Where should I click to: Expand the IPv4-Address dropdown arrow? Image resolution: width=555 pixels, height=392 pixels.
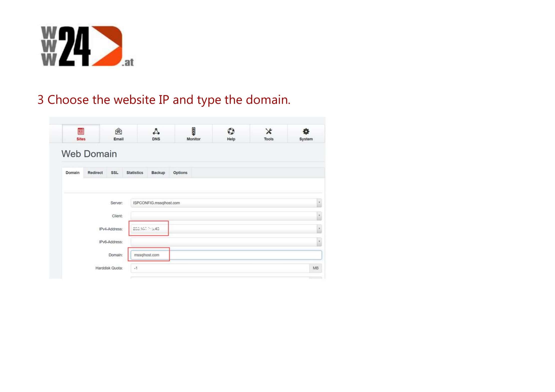[x=319, y=229]
